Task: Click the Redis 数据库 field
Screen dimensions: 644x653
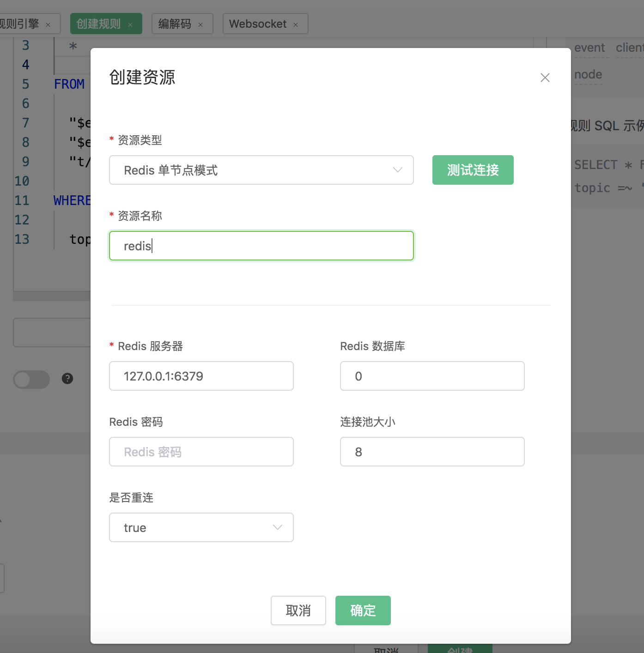Action: pyautogui.click(x=432, y=376)
